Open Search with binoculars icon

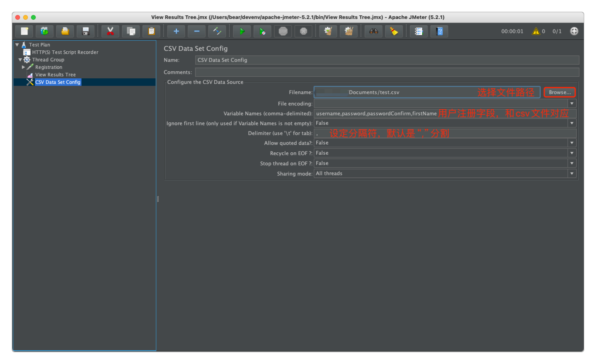373,31
